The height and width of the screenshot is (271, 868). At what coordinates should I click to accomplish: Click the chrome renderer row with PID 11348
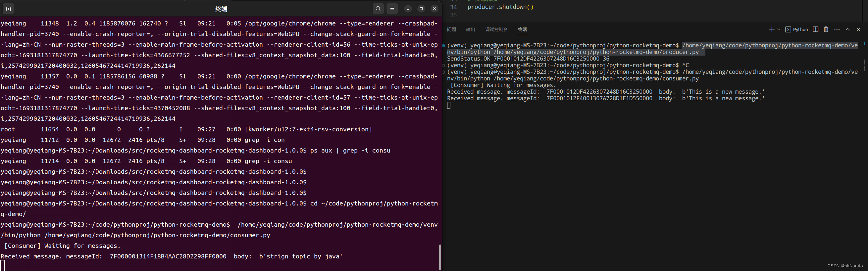tap(219, 23)
